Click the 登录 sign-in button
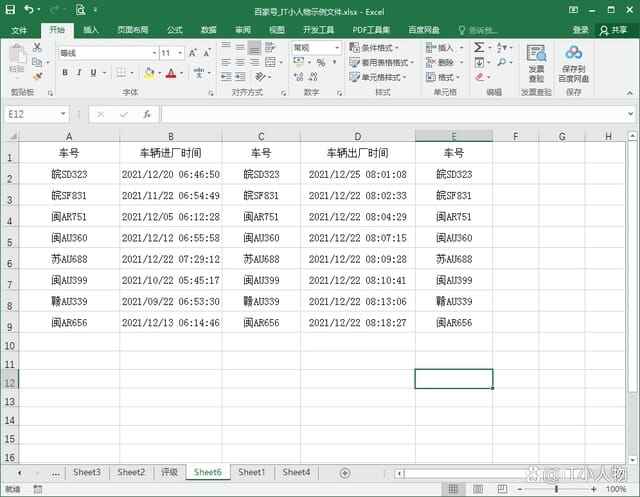The width and height of the screenshot is (640, 497). (580, 30)
